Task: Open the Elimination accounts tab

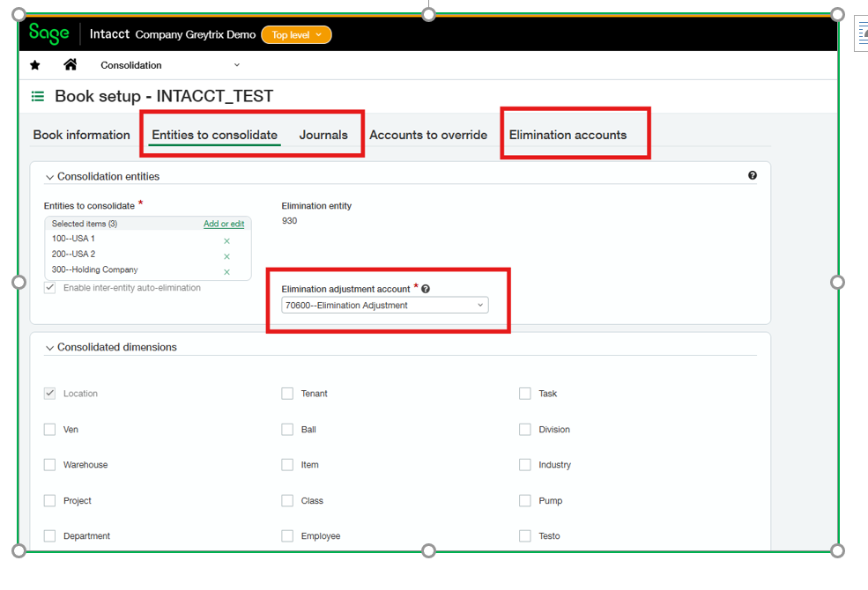Action: [568, 135]
